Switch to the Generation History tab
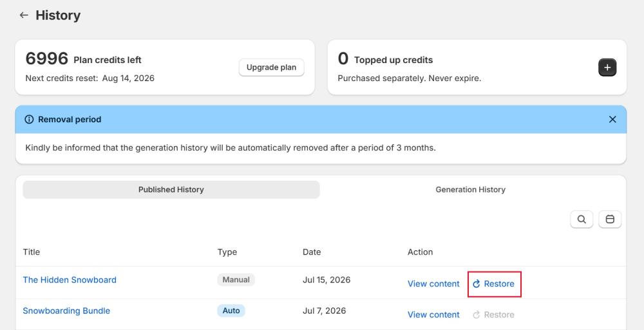 click(x=470, y=190)
